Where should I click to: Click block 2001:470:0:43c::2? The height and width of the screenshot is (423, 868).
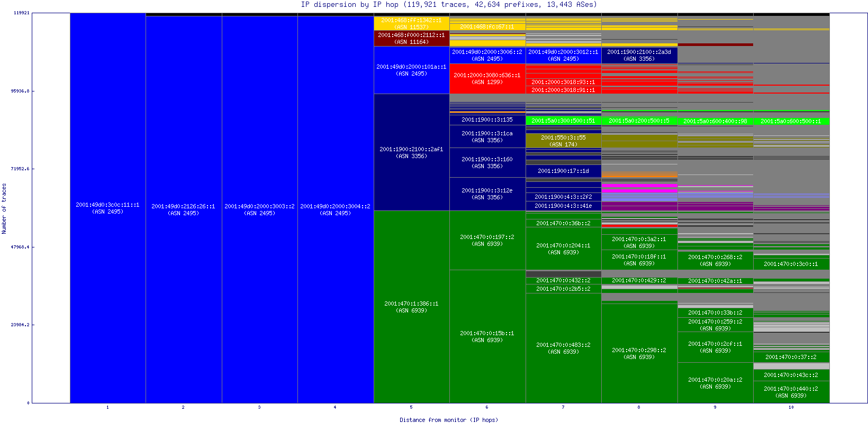click(791, 375)
